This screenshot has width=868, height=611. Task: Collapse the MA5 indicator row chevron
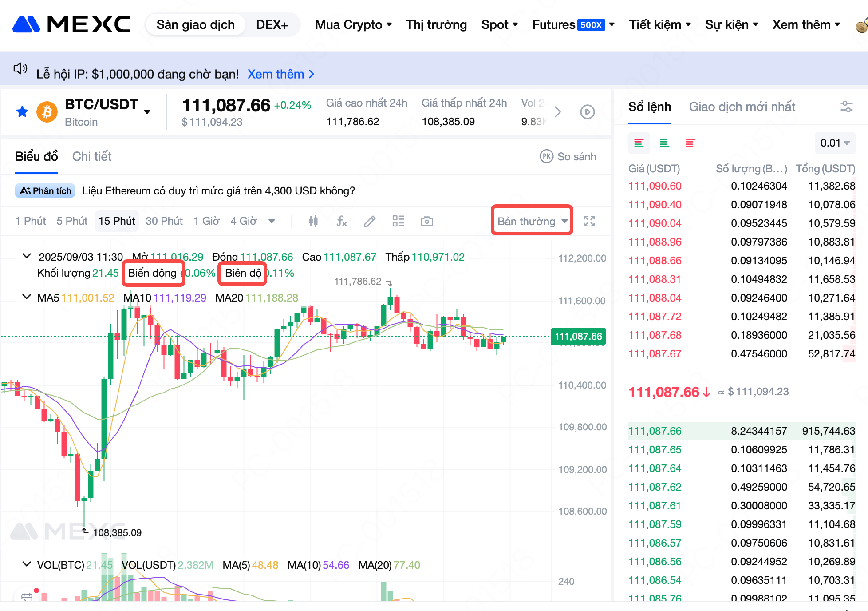tap(27, 297)
